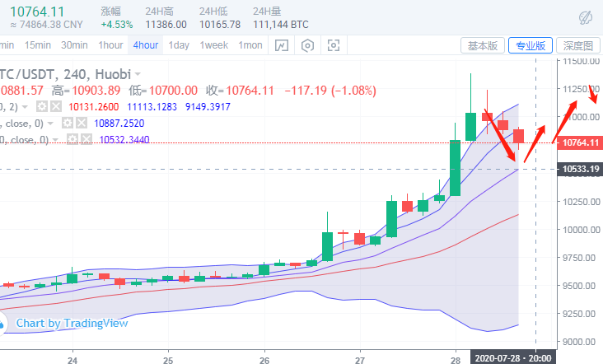Remove indicator showing 10131.2600 with X

56,106
